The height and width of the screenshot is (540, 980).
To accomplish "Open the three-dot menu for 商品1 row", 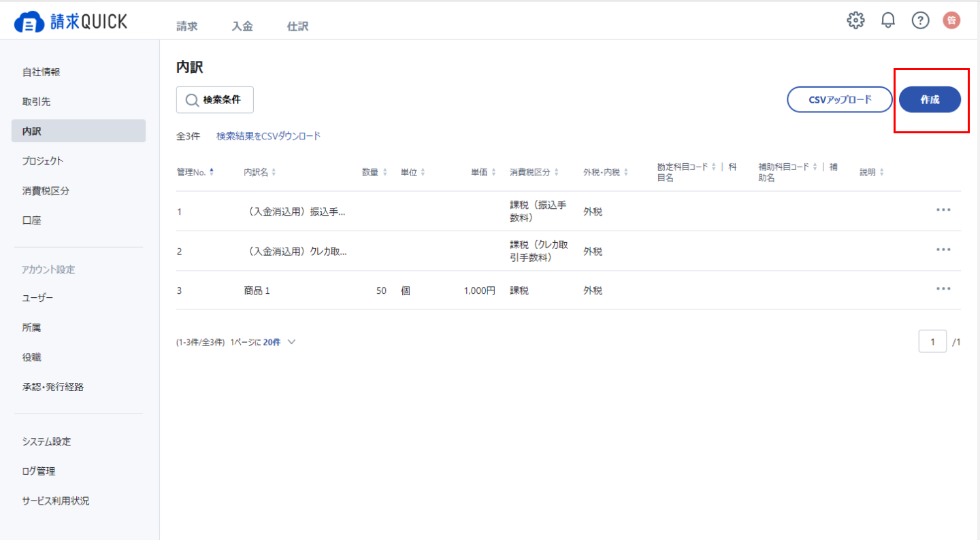I will point(943,289).
